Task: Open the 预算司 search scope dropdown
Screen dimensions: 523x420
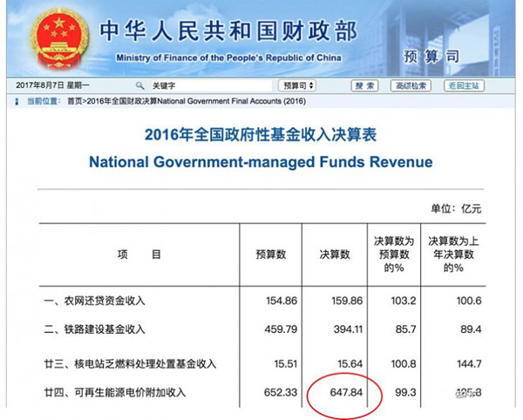Action: pos(297,86)
